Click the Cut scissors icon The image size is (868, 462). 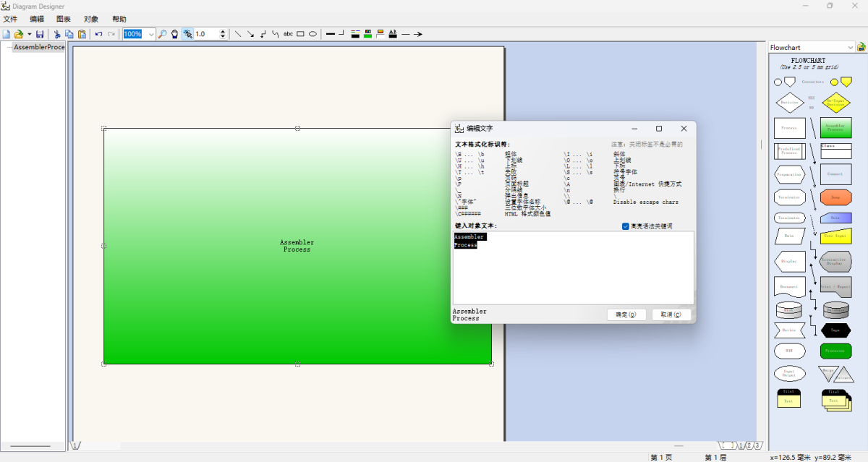coord(57,34)
